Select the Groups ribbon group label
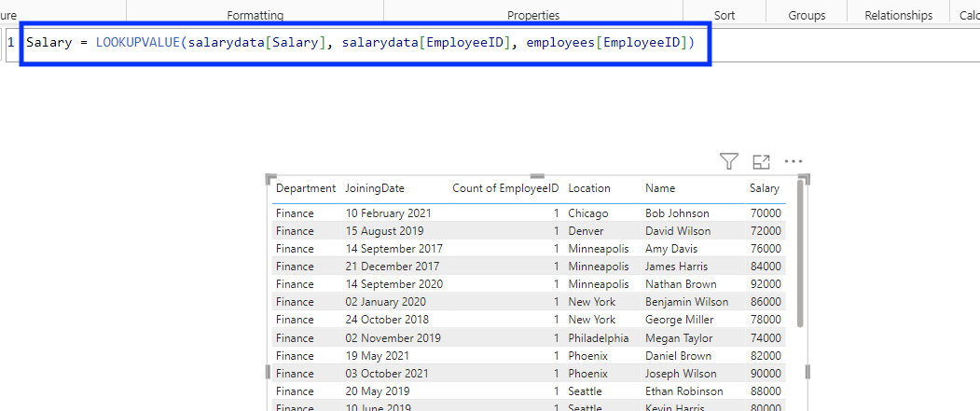Screen dimensions: 980x411 [807, 15]
